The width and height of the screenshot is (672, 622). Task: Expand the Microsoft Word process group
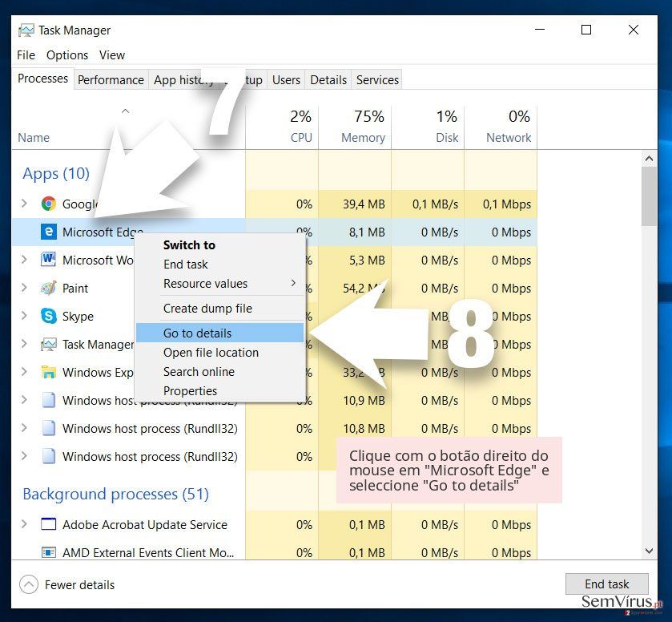(24, 260)
